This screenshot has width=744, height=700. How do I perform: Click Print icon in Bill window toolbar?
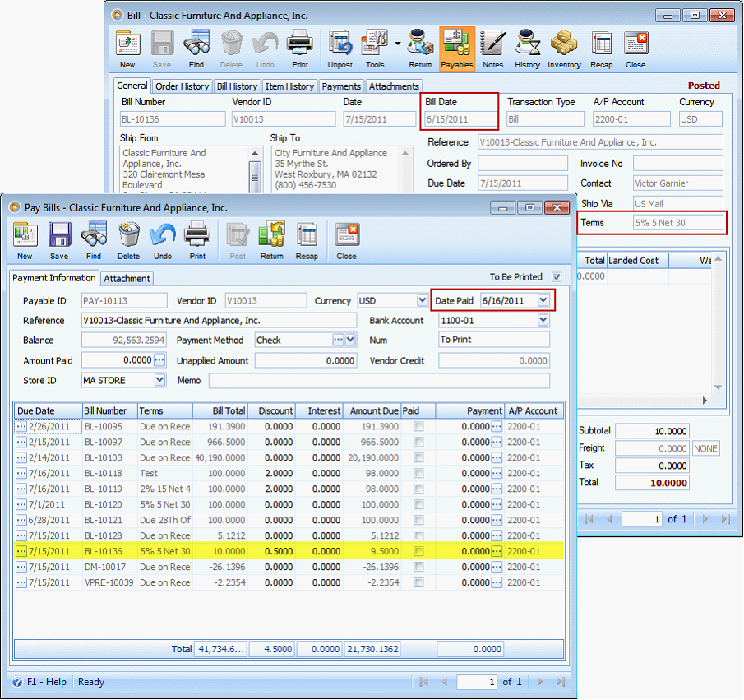[x=299, y=49]
